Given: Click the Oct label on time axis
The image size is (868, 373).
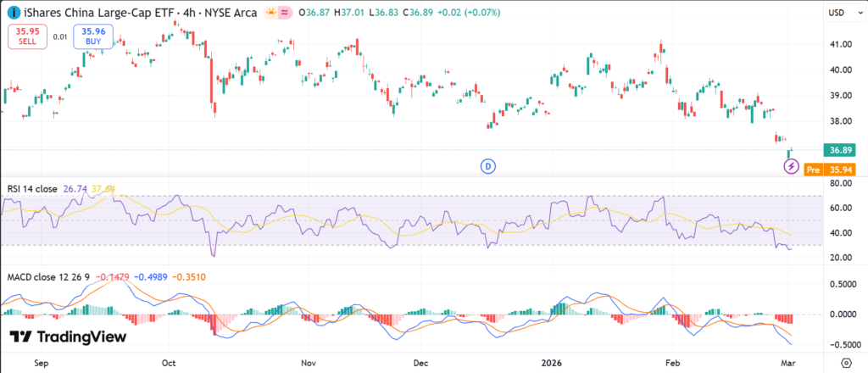Looking at the screenshot, I should [x=169, y=362].
